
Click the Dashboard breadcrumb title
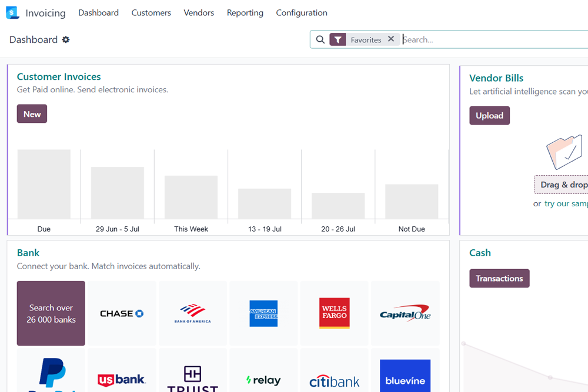(x=34, y=40)
